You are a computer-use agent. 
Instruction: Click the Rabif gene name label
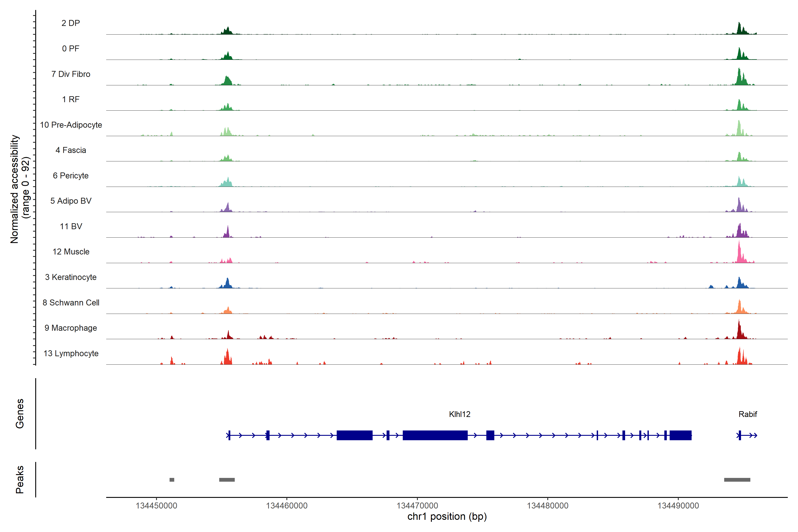747,414
